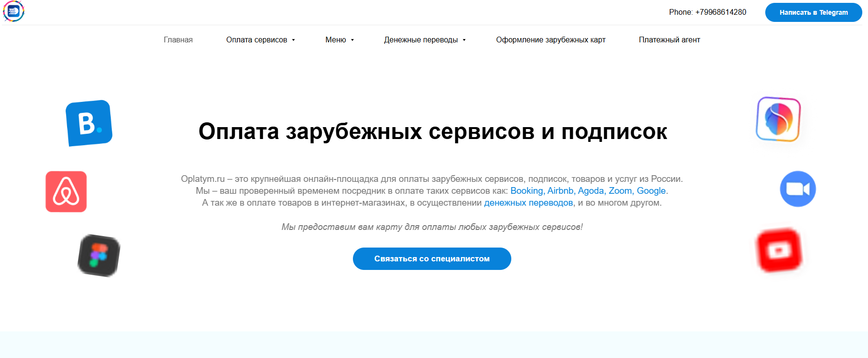Image resolution: width=868 pixels, height=358 pixels.
Task: Click the Figma logo icon
Action: [99, 255]
